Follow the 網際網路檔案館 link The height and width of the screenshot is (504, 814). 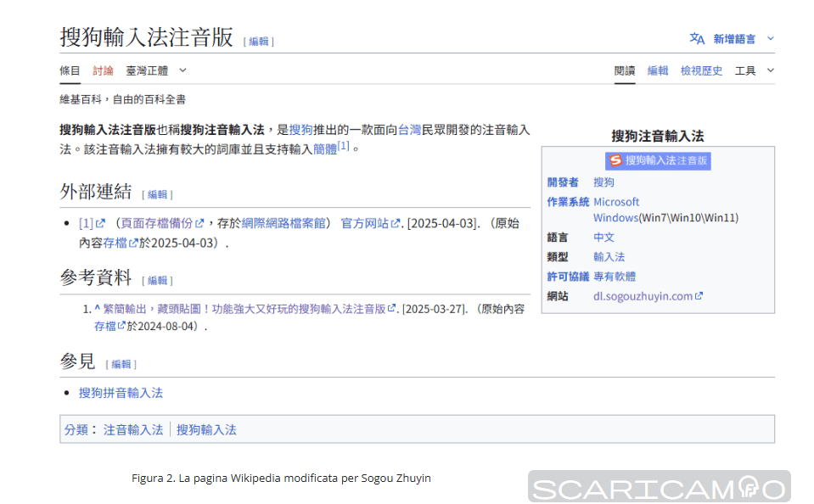(283, 223)
